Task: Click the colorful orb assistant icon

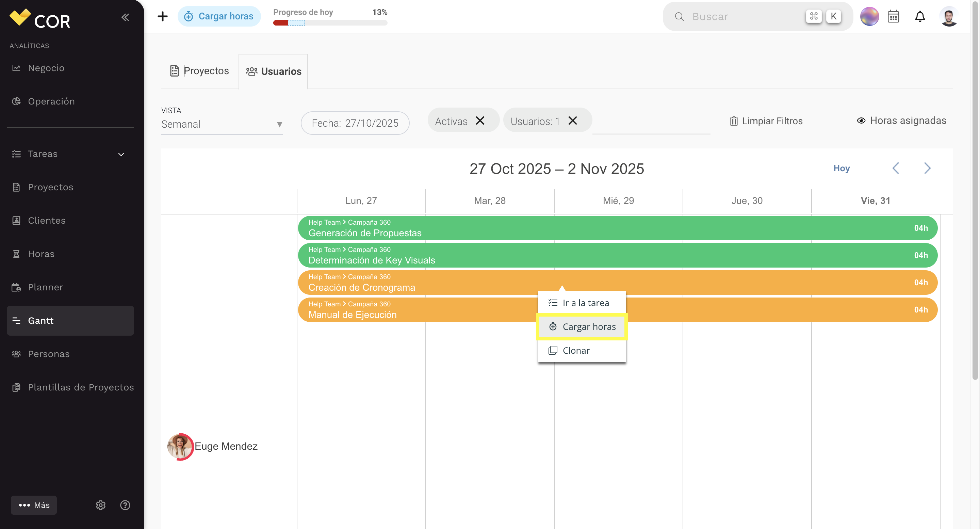Action: tap(869, 17)
